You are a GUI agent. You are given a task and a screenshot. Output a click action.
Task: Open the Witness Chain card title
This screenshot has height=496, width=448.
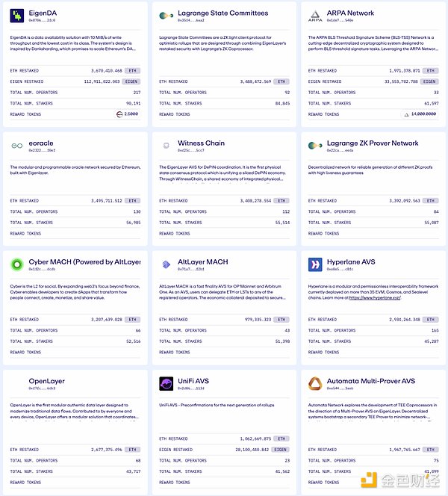pos(202,143)
